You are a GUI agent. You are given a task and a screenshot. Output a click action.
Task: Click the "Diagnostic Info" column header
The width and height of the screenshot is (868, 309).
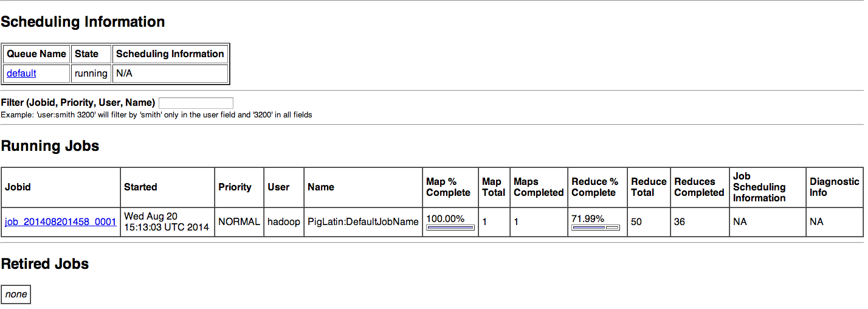(x=834, y=187)
